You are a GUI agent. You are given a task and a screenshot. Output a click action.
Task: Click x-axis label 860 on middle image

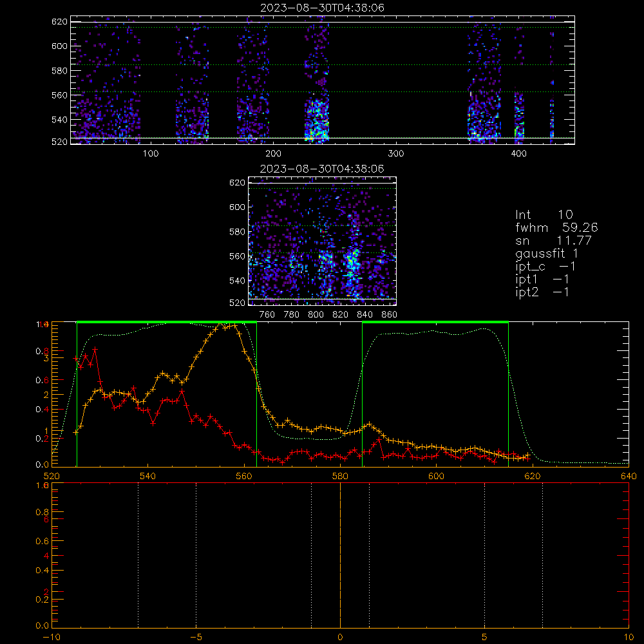390,315
